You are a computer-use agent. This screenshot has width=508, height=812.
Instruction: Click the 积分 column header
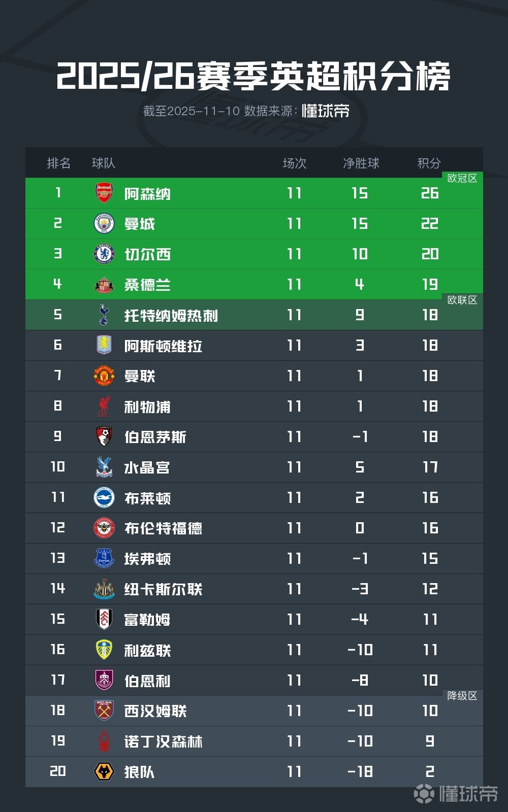[x=429, y=163]
